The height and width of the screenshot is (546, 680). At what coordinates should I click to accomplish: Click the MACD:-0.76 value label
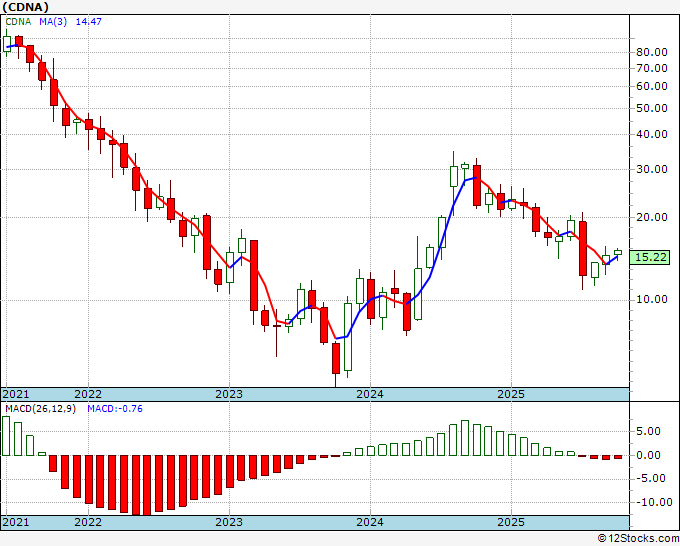coord(115,409)
